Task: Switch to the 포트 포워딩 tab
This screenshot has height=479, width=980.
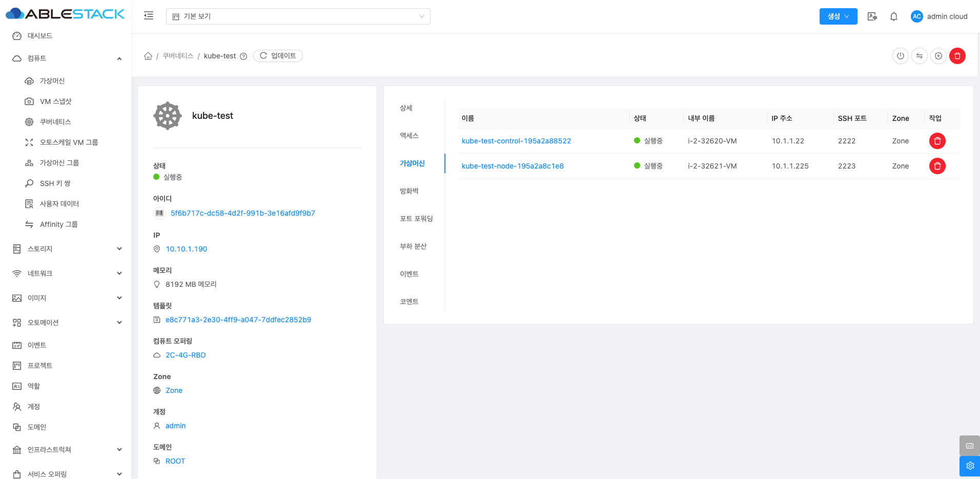Action: [x=416, y=219]
